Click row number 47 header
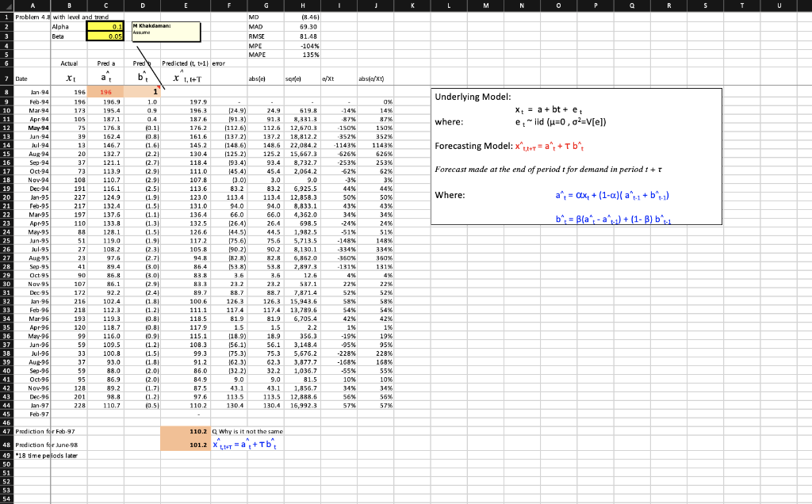 (7, 431)
